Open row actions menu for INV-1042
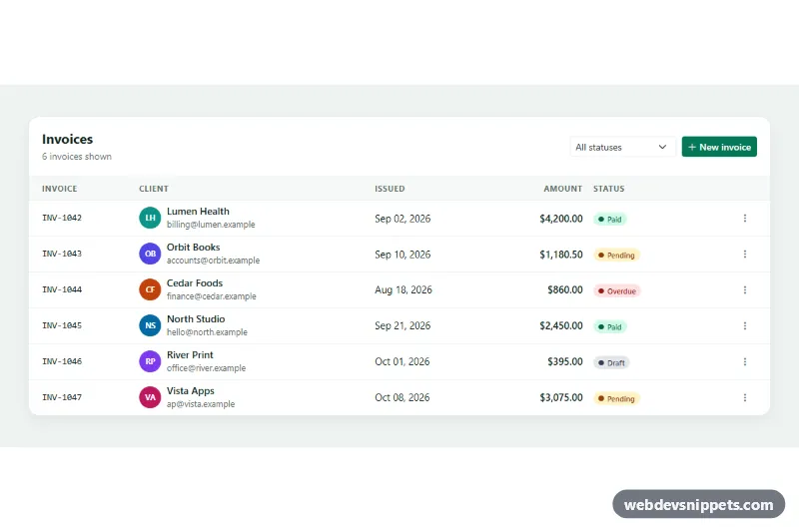 744,219
